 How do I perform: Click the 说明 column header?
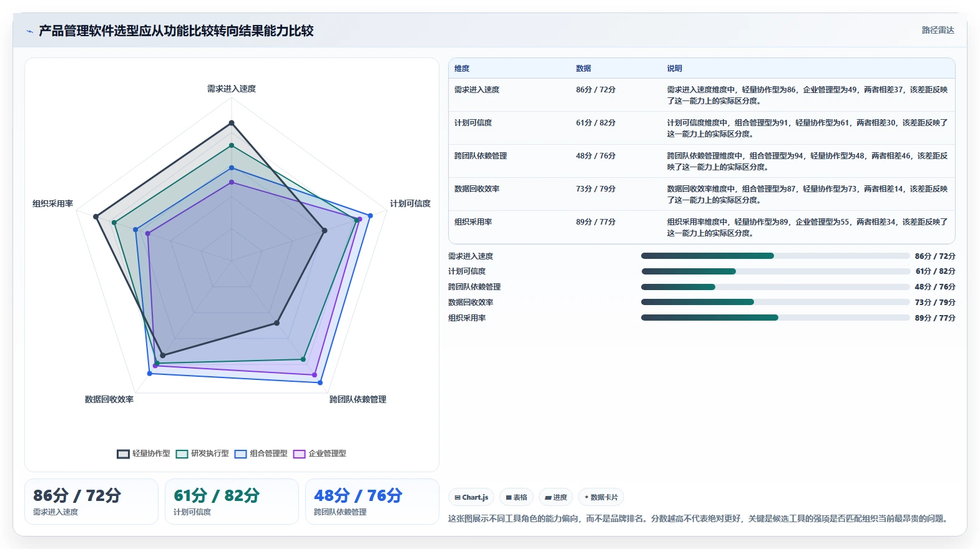point(675,69)
